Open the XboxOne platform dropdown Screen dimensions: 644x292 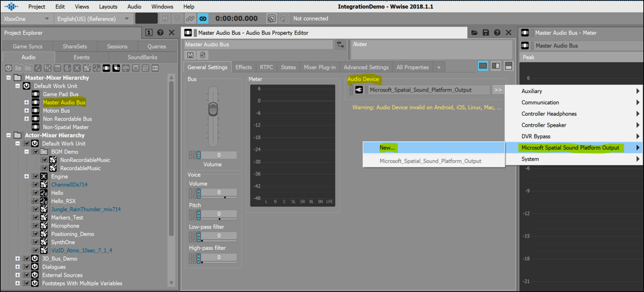[x=26, y=19]
